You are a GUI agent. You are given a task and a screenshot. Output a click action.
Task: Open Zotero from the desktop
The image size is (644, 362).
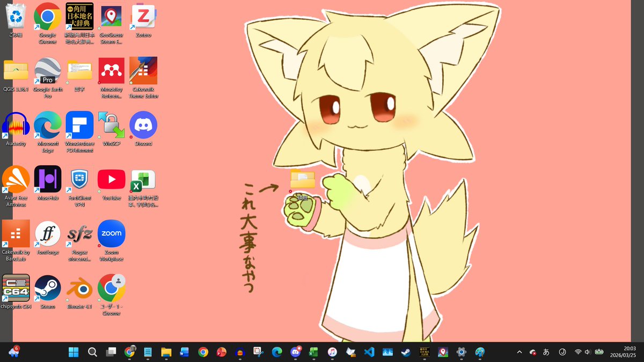tap(143, 17)
